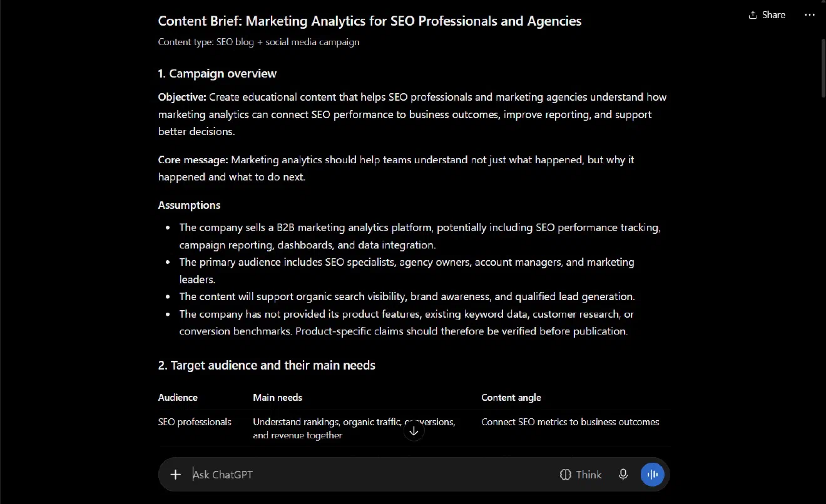
Task: Start voice mode with the blue waveform button
Action: 653,475
